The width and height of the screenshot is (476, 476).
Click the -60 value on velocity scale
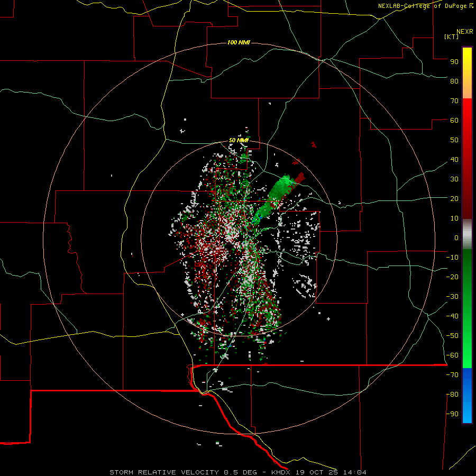point(452,355)
